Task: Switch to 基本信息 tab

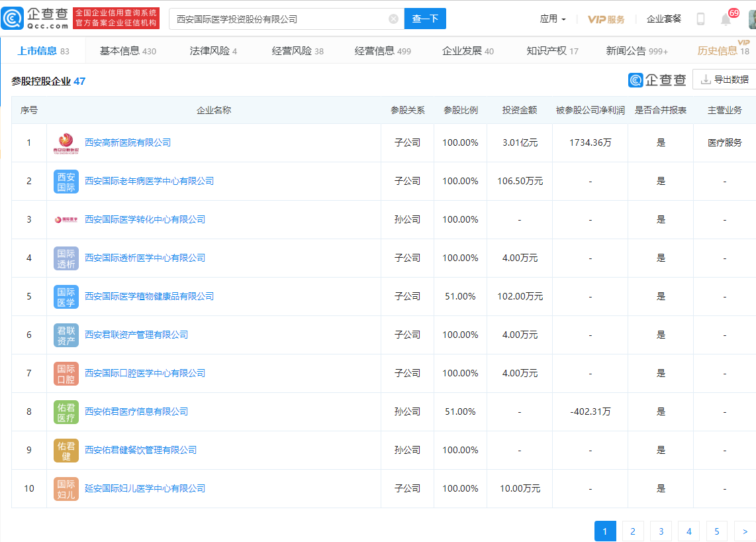Action: [128, 50]
